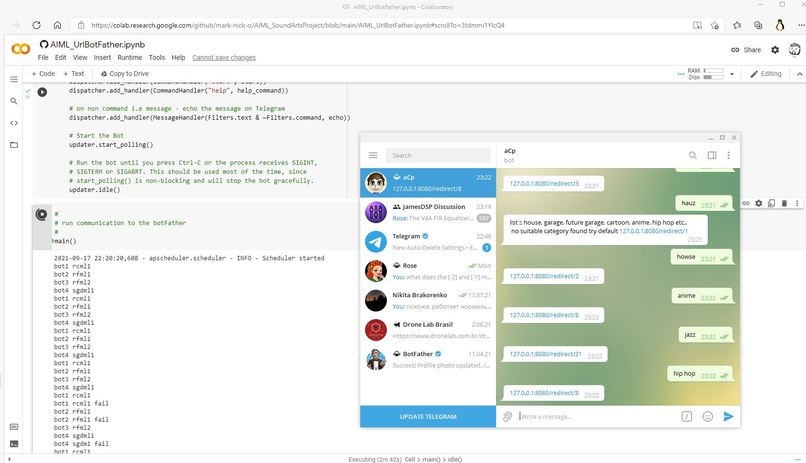Open Telegram hamburger menu
Image resolution: width=806 pixels, height=463 pixels.
[373, 155]
